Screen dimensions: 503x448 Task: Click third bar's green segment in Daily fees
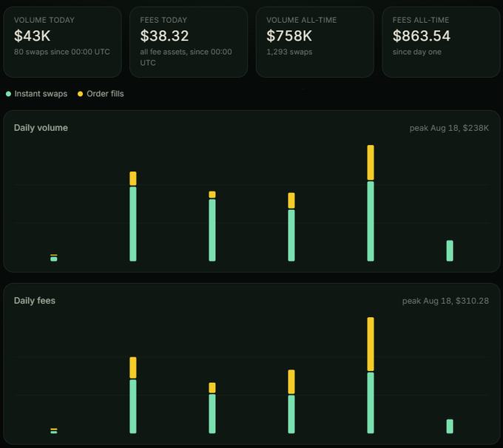pos(212,414)
